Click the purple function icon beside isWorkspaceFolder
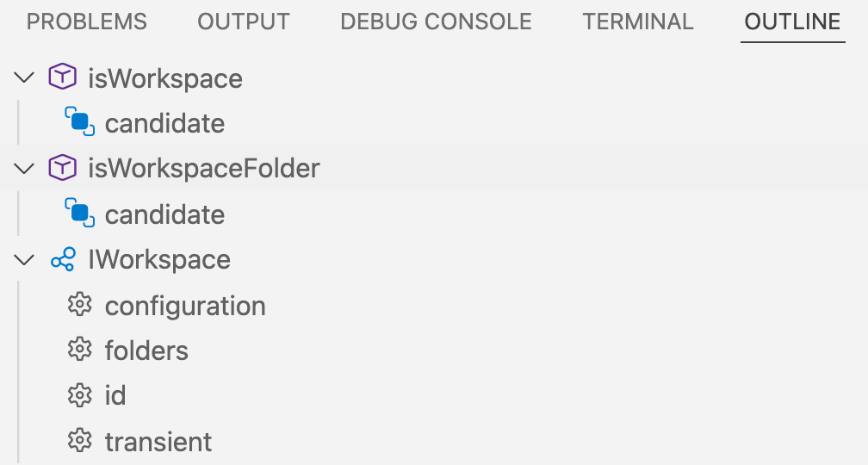 [x=63, y=167]
